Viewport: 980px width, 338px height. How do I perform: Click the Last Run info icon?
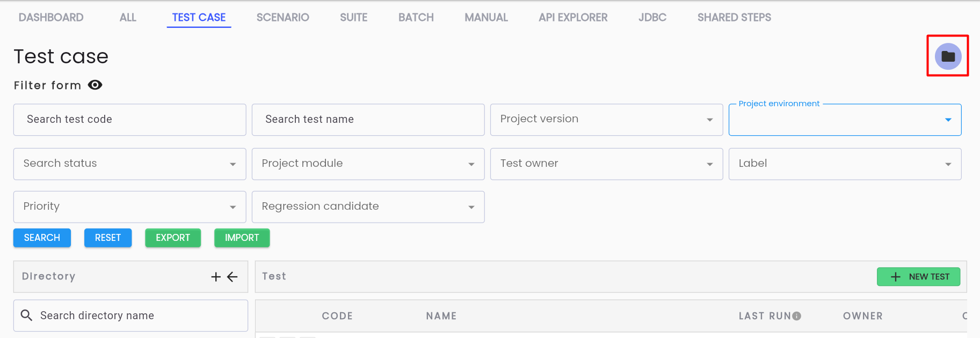coord(797,316)
